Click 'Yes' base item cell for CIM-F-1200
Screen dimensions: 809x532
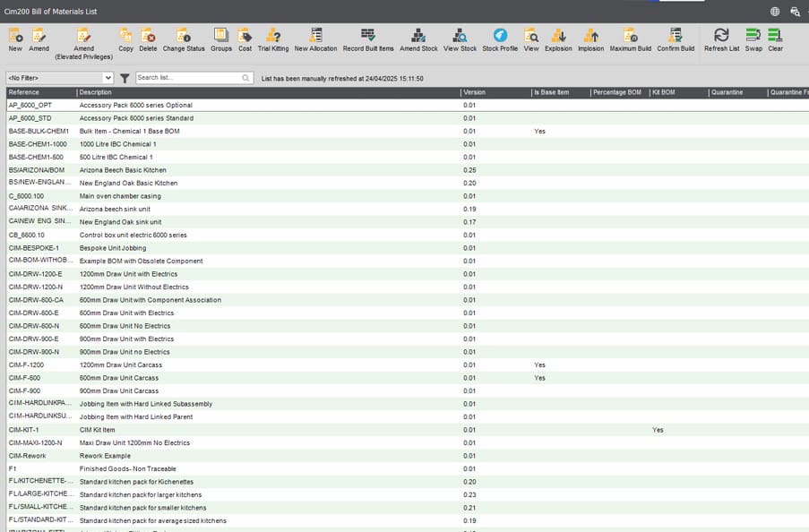coord(539,365)
